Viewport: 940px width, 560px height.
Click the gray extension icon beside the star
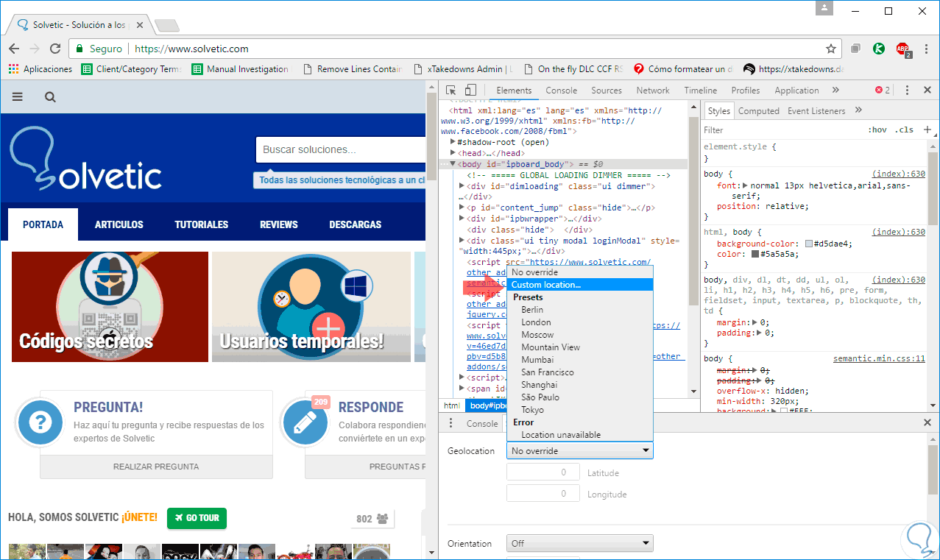(855, 49)
